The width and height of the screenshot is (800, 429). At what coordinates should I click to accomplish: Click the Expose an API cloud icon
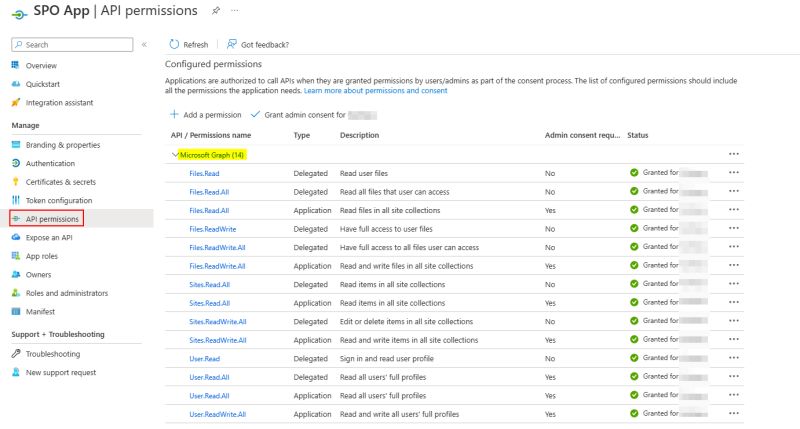16,237
